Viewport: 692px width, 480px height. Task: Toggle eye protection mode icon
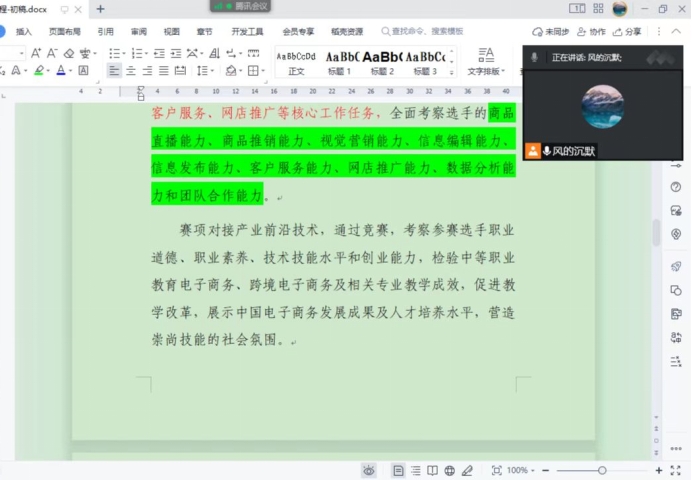pos(369,471)
